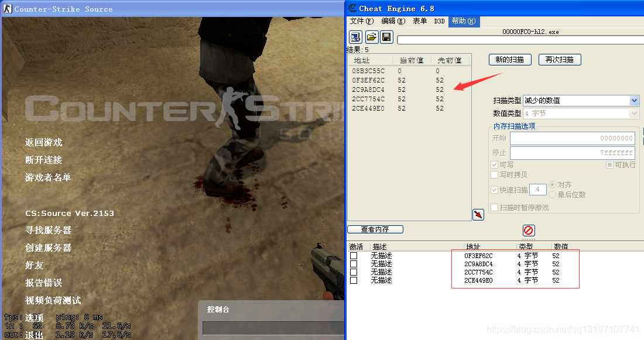644x340 pixels.
Task: Click the game console input field
Action: pos(273,328)
